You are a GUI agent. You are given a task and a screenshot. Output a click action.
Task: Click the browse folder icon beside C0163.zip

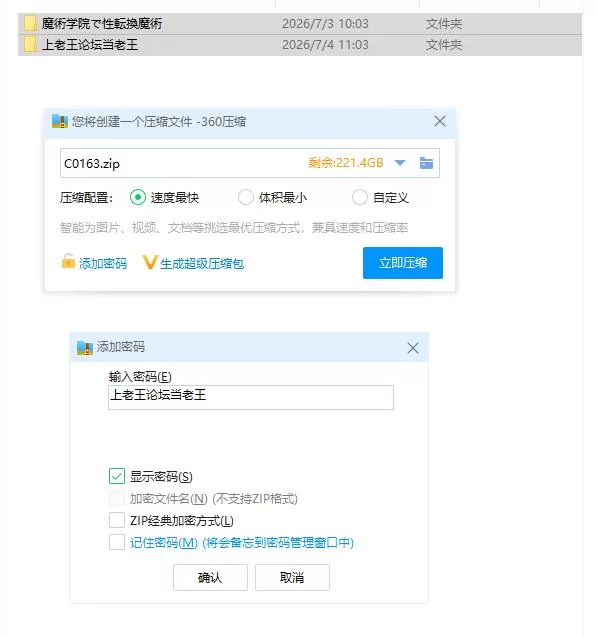426,163
